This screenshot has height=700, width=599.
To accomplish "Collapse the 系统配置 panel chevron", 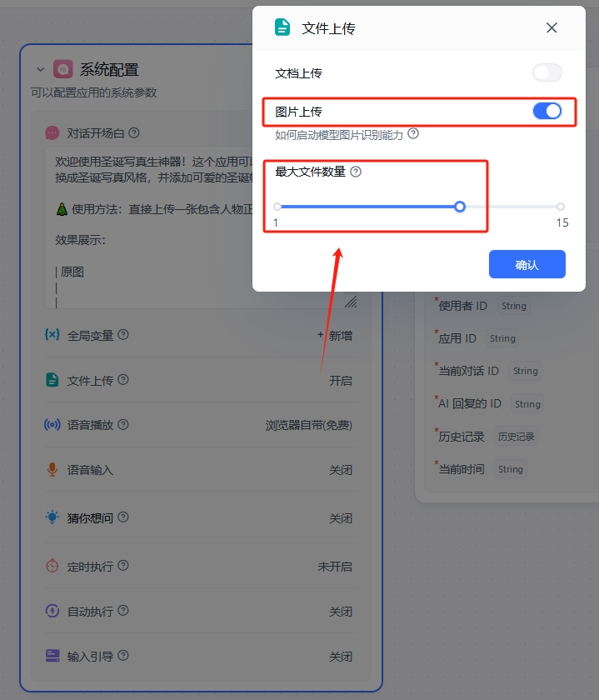I will 40,69.
